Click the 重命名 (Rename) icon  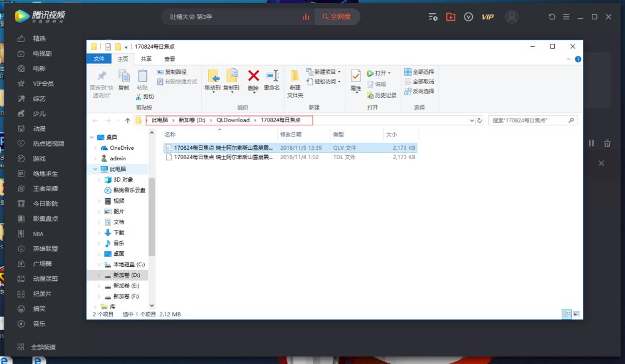pos(272,76)
